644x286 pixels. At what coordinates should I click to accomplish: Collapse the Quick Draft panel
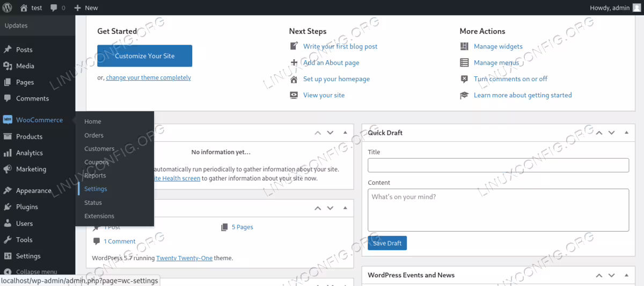point(626,133)
